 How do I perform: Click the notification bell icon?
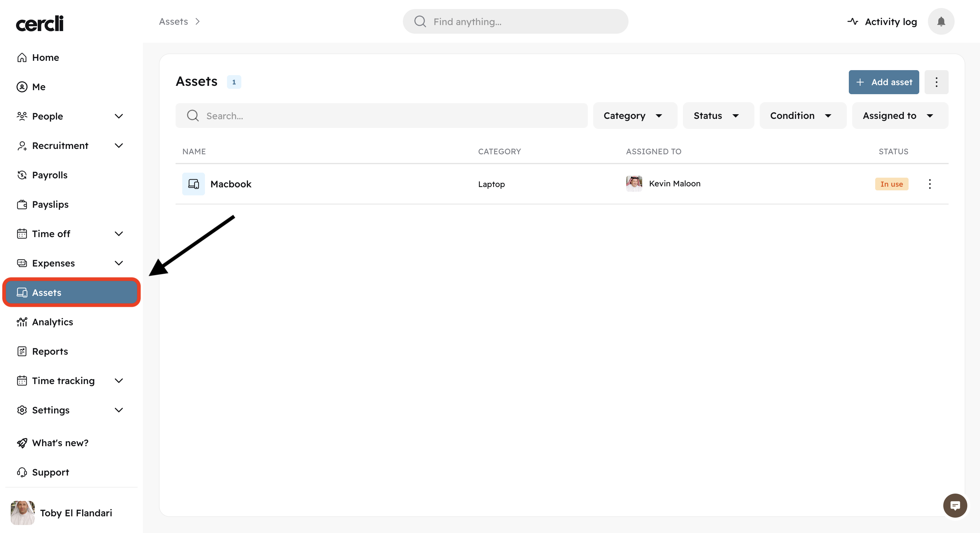point(941,22)
